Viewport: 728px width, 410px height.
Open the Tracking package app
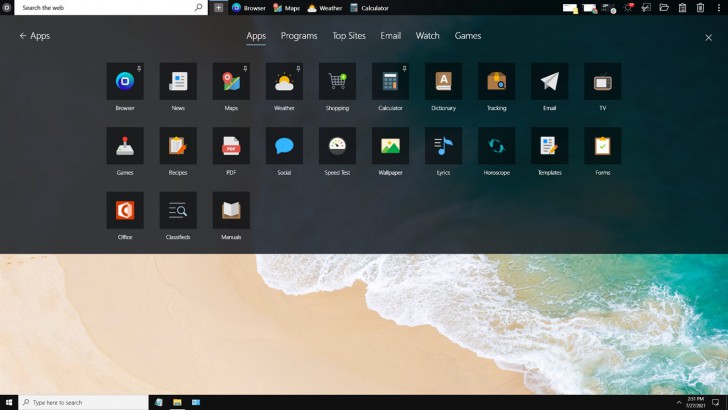[496, 81]
